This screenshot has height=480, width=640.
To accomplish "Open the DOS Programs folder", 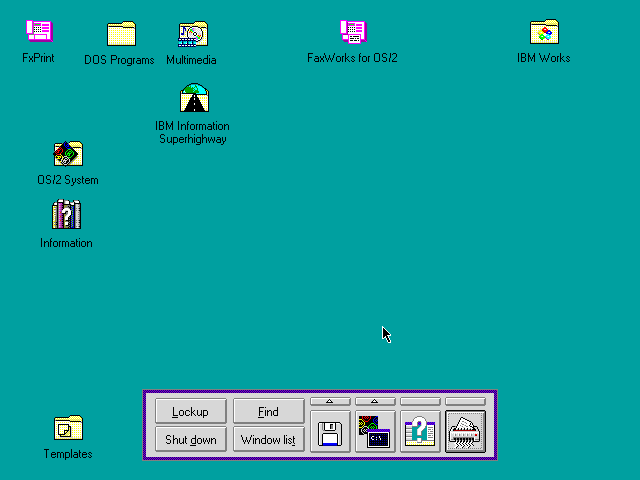I will pos(121,33).
